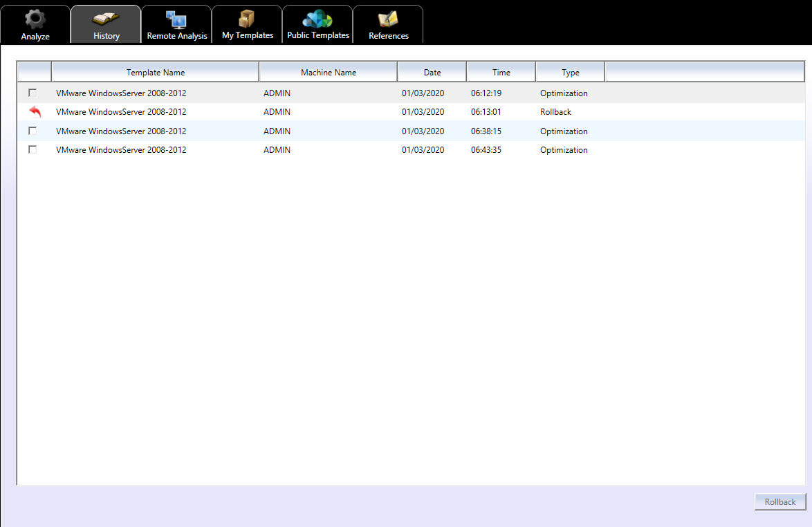Check the box for 06:38:15 optimization
The image size is (812, 527).
33,131
